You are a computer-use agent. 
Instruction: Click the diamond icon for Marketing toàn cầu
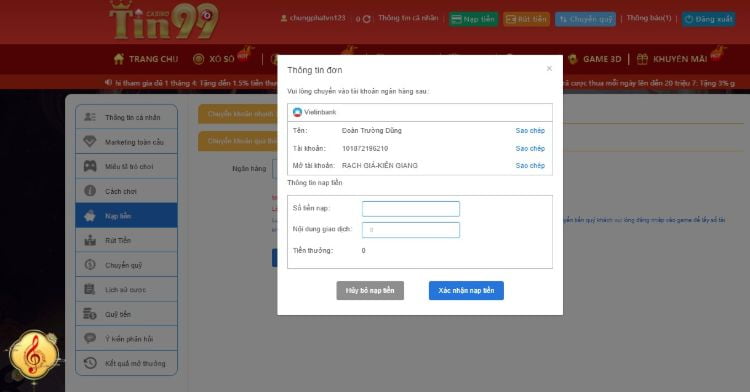point(90,142)
